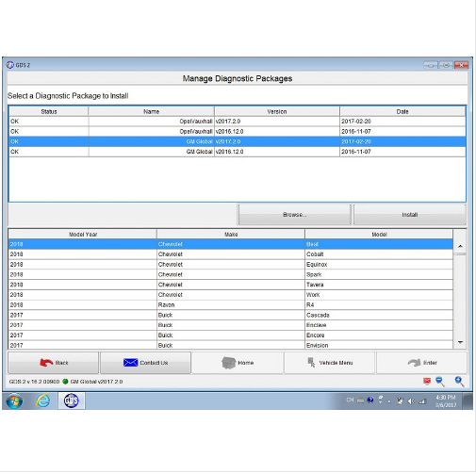Click the Vehicle Menu key icon
This screenshot has height=474, width=476.
tap(311, 363)
